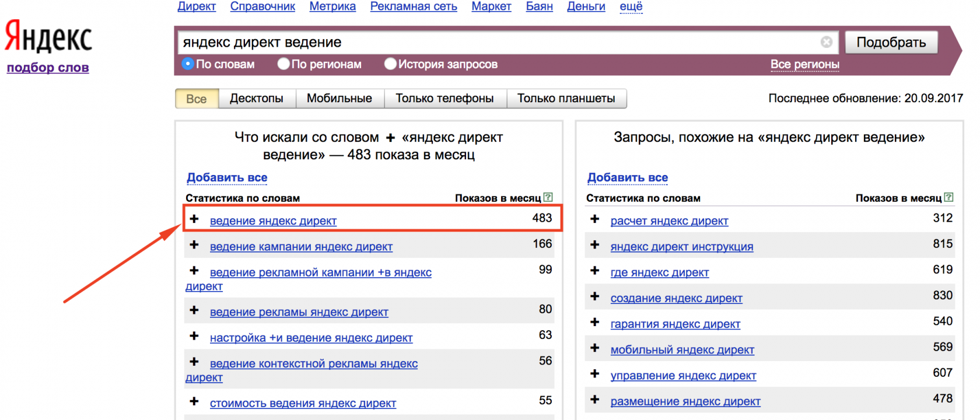Click 'Добавить все' in the left results panel
The height and width of the screenshot is (420, 980).
[227, 177]
